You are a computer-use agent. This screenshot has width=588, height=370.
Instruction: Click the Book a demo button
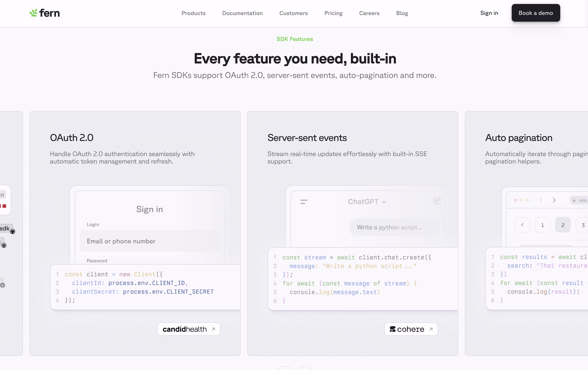tap(536, 13)
